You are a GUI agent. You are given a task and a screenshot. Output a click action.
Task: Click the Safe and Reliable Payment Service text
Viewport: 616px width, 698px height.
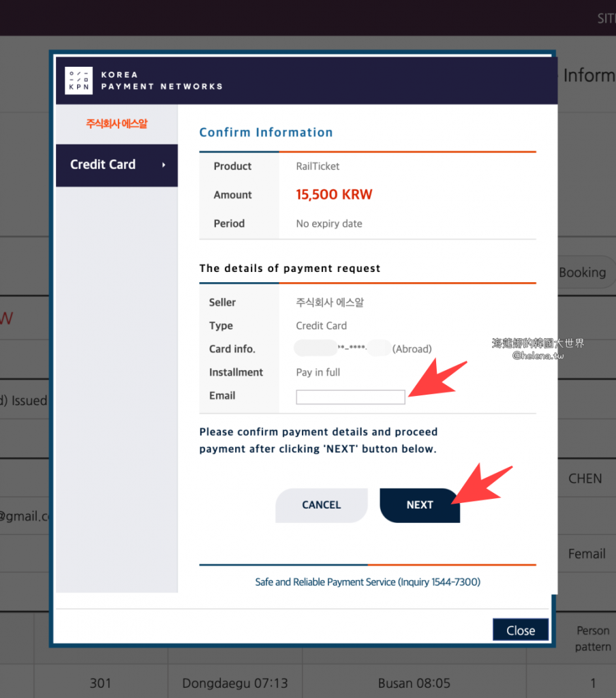pos(367,582)
